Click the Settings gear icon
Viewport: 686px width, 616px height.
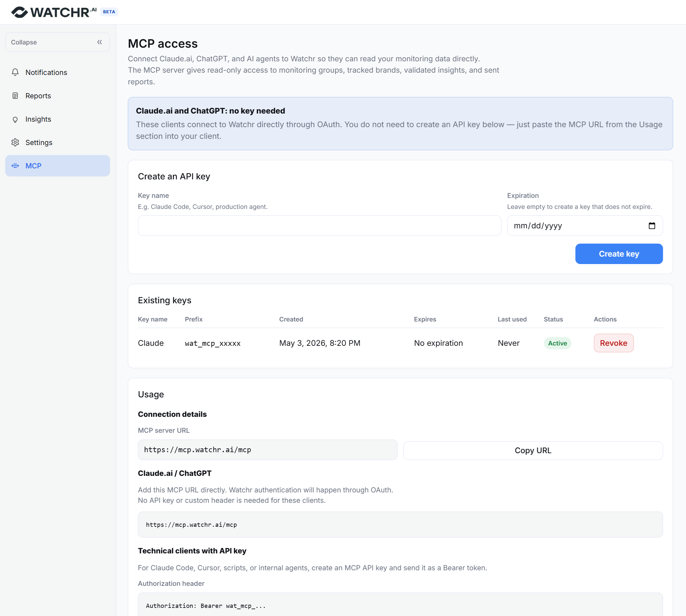pos(15,142)
